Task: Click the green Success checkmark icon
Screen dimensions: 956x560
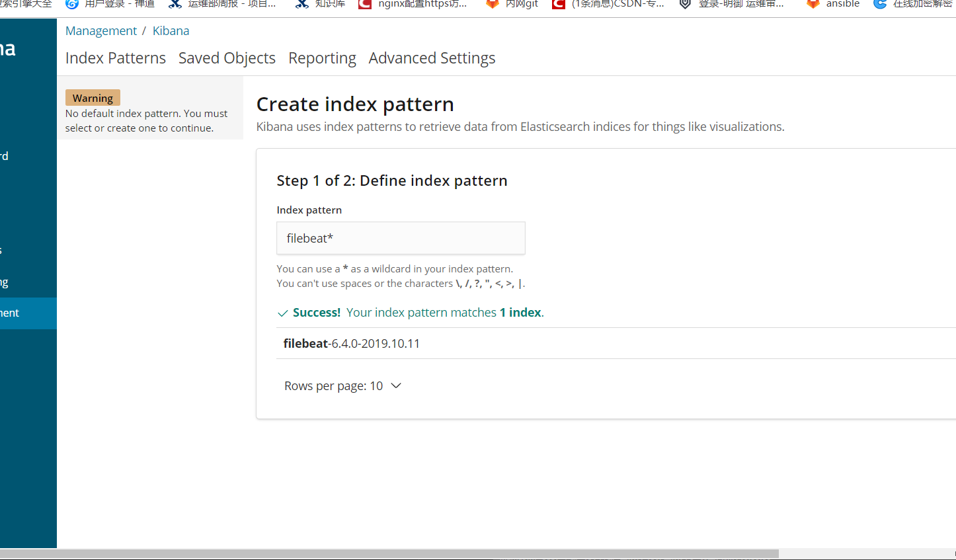Action: [283, 313]
